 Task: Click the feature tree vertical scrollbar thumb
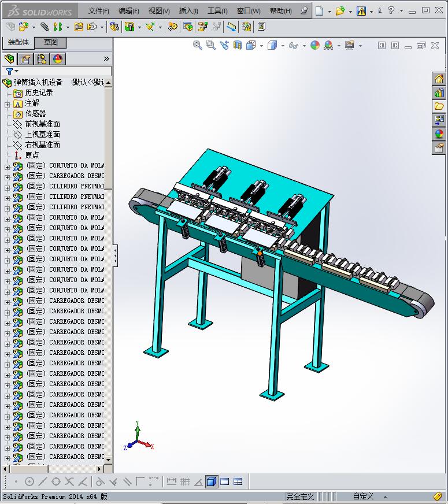(108, 138)
